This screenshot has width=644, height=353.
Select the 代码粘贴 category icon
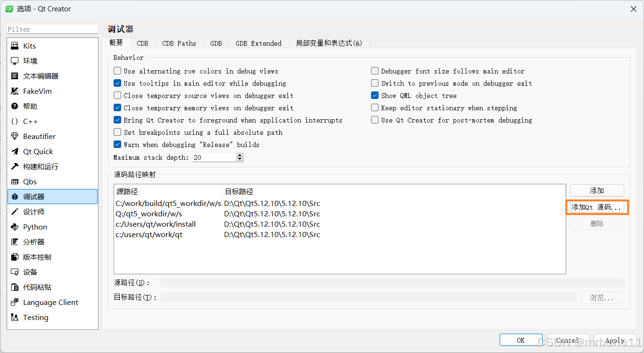click(15, 287)
